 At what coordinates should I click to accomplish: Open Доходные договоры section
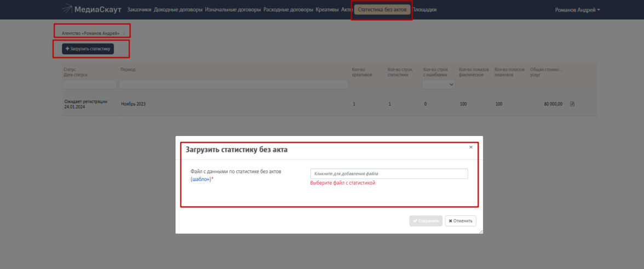(178, 9)
